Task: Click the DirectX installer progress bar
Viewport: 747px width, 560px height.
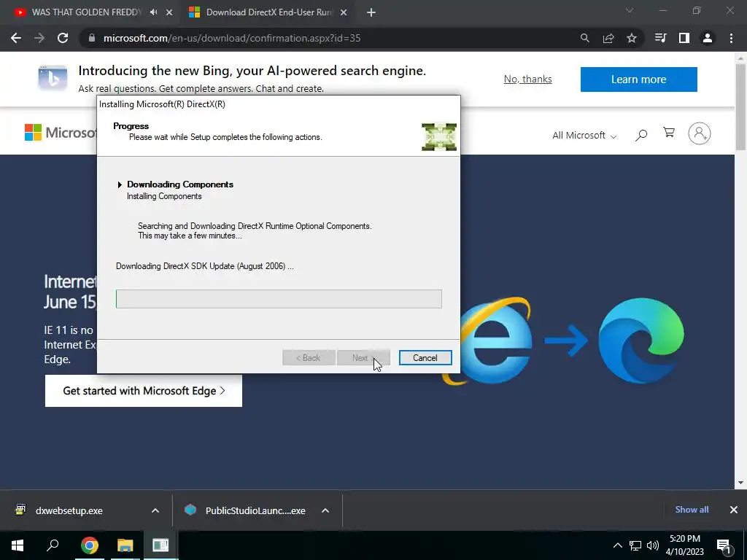Action: tap(279, 298)
